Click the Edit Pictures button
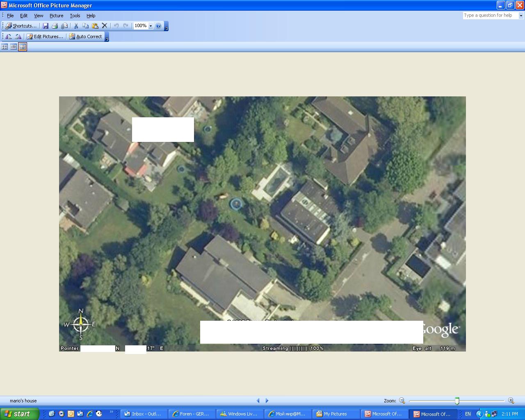Viewport: 525px width, 420px height. [45, 37]
